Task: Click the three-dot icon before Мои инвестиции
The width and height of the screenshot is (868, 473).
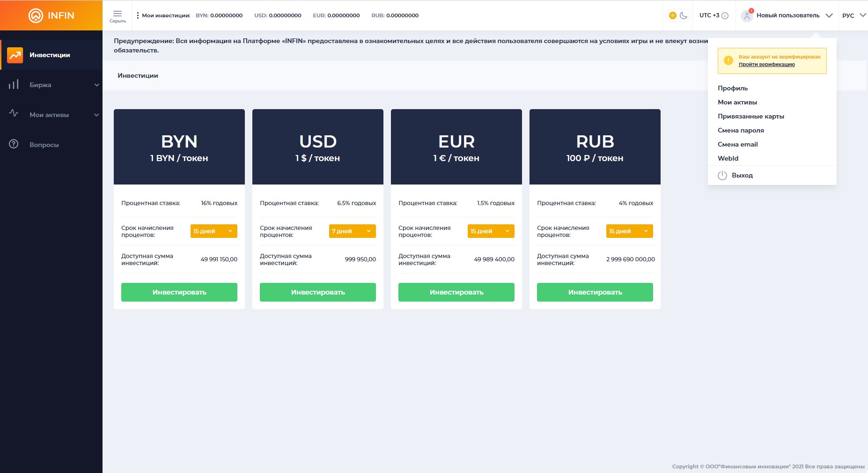Action: click(x=138, y=15)
